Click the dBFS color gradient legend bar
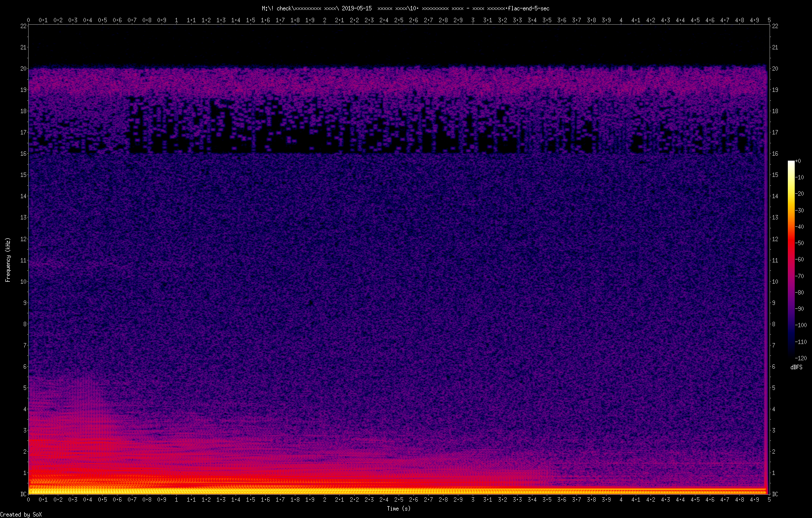This screenshot has width=812, height=518. [791, 259]
